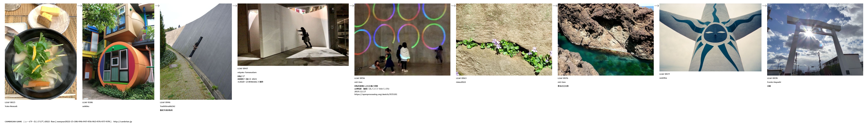
Task: Open the turquoise water rocky cove photo
Action: [x=606, y=40]
